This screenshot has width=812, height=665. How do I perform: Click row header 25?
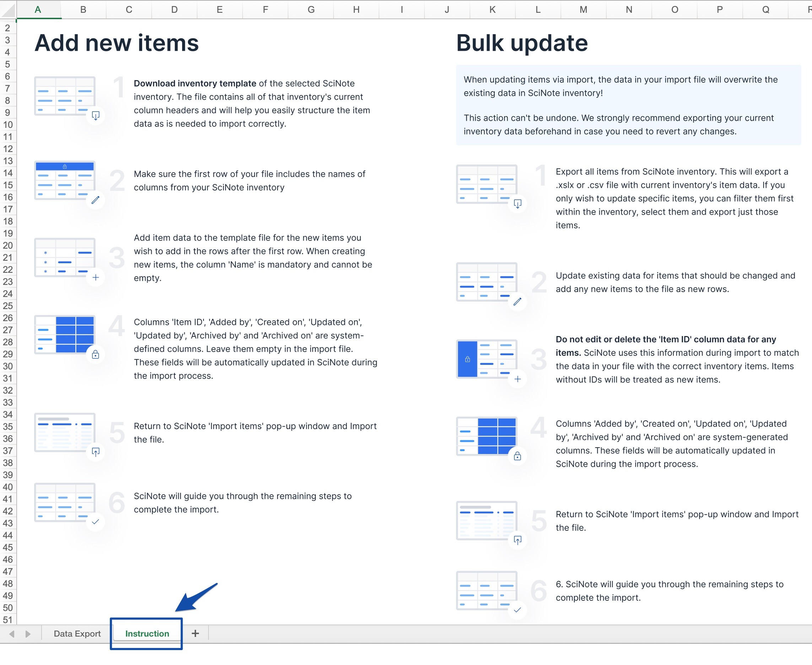8,306
